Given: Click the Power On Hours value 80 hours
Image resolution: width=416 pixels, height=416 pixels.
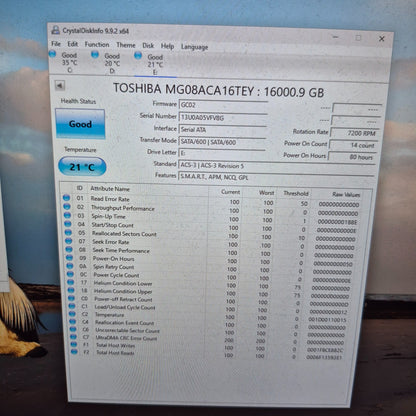Looking at the screenshot, I should (352, 157).
